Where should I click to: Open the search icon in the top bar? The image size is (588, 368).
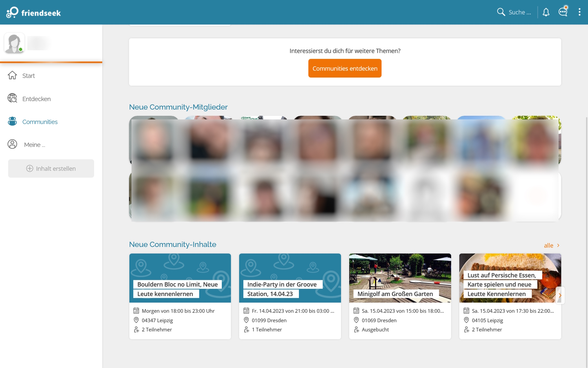point(501,12)
